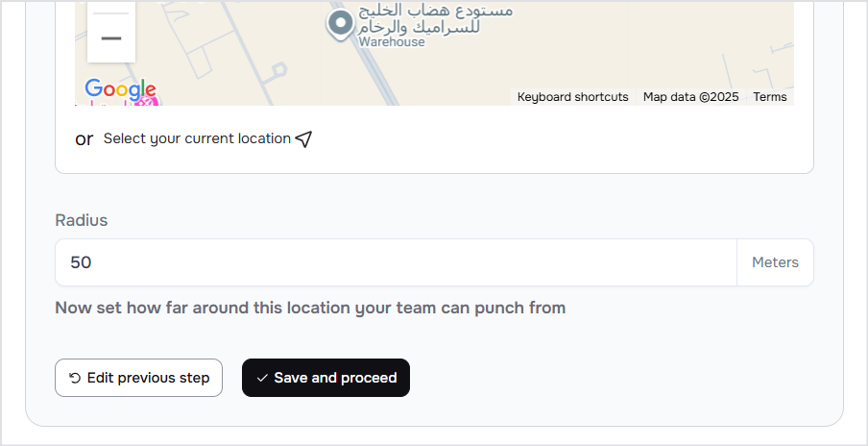Go back with Edit previous step

point(138,378)
